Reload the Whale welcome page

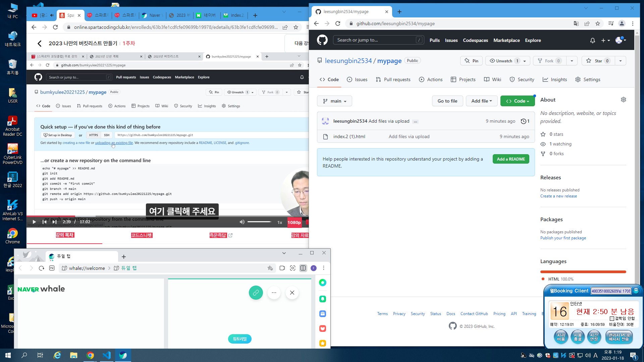(42, 268)
